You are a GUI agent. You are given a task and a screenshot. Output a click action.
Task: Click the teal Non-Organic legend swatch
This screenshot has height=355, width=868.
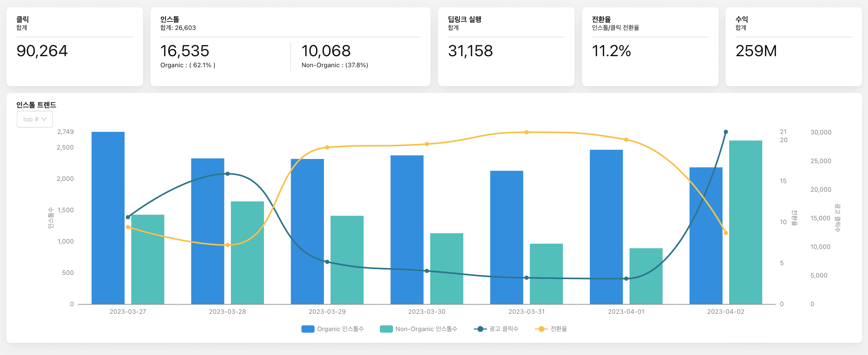click(x=386, y=329)
